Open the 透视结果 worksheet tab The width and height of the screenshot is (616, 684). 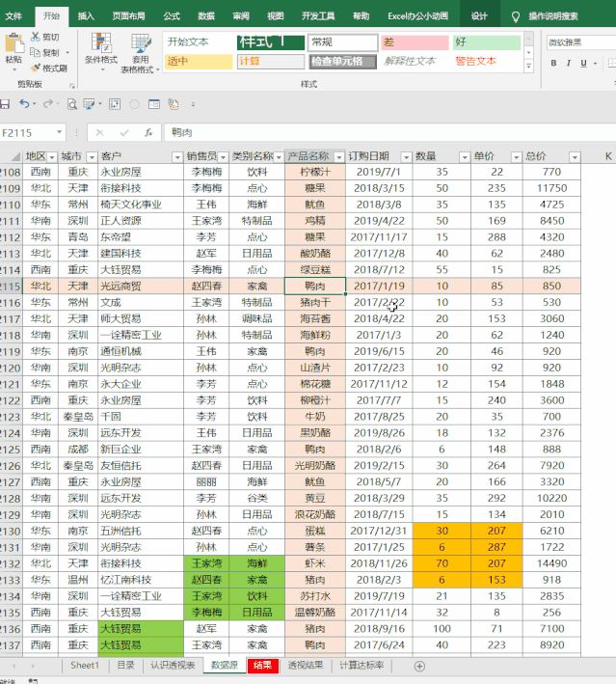(x=306, y=666)
